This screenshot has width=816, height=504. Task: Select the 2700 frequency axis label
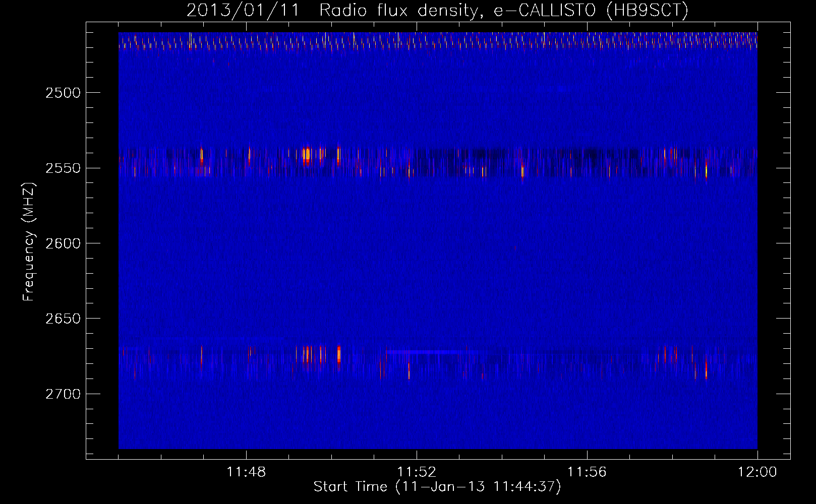pyautogui.click(x=63, y=394)
